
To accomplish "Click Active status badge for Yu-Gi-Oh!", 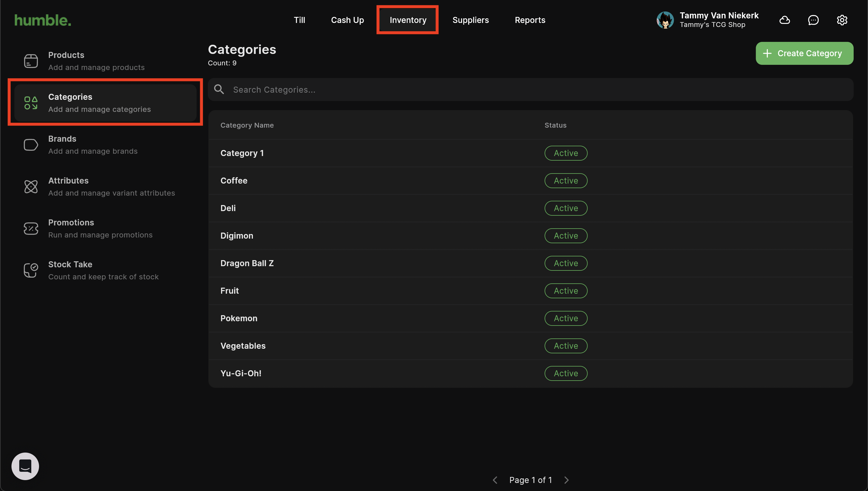I will click(x=566, y=373).
